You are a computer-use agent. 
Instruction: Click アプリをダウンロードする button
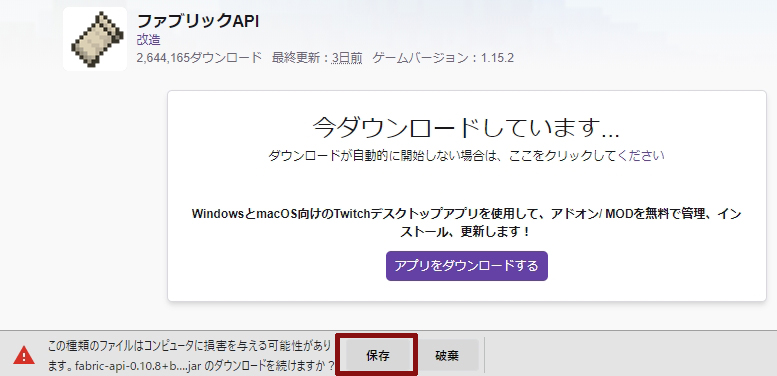tap(466, 266)
